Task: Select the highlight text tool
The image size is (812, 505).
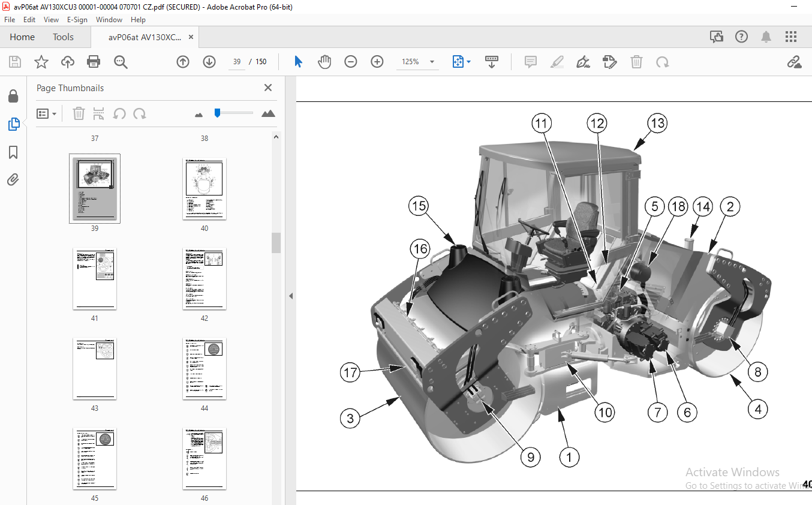Action: (557, 62)
